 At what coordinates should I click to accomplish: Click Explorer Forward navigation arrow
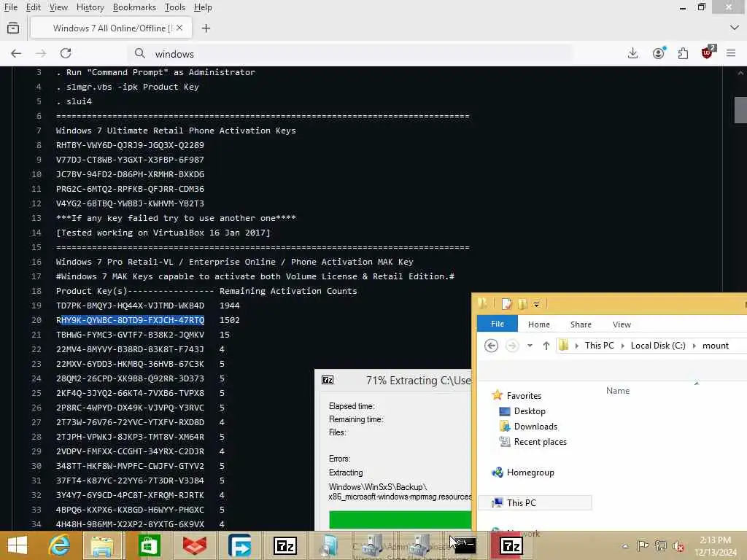pos(512,345)
